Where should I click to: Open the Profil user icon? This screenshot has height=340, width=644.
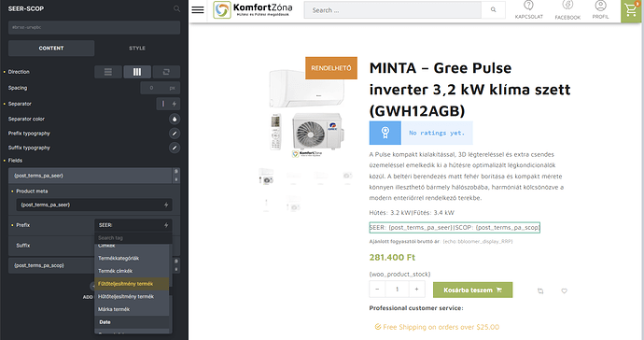[x=600, y=10]
